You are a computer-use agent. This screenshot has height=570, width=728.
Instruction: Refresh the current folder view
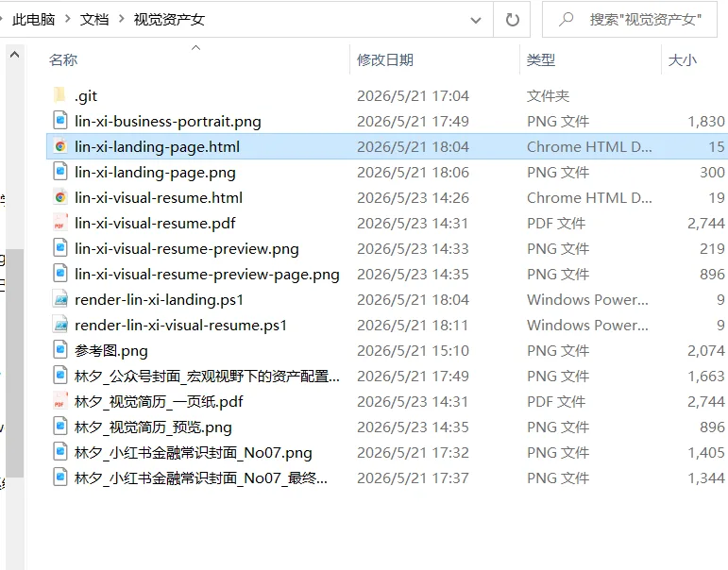click(x=512, y=20)
